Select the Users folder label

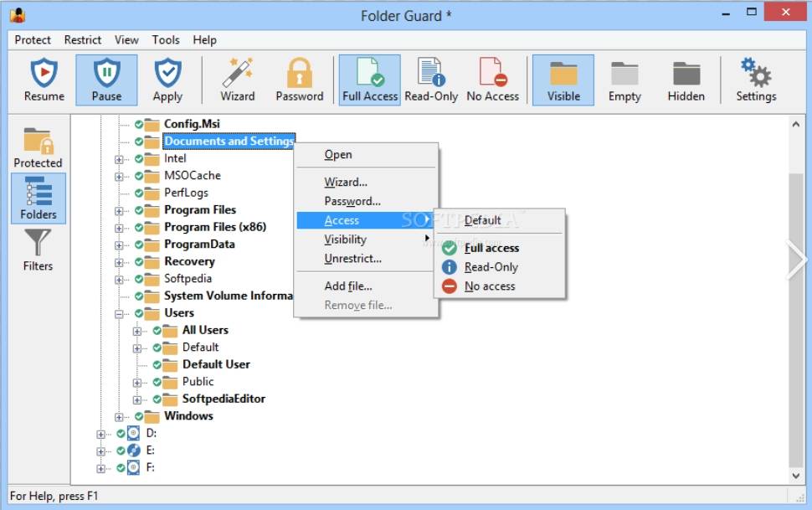179,313
